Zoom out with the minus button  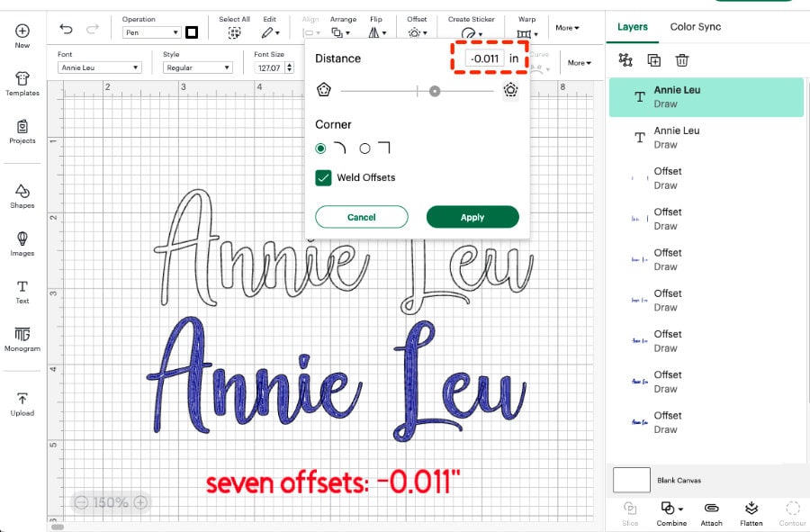tap(81, 502)
